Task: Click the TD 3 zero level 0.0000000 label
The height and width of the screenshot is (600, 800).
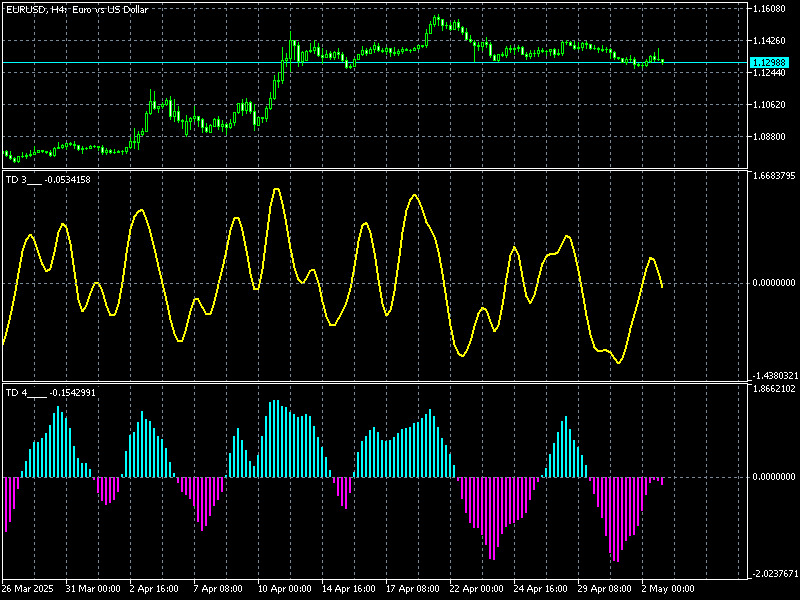Action: (774, 283)
